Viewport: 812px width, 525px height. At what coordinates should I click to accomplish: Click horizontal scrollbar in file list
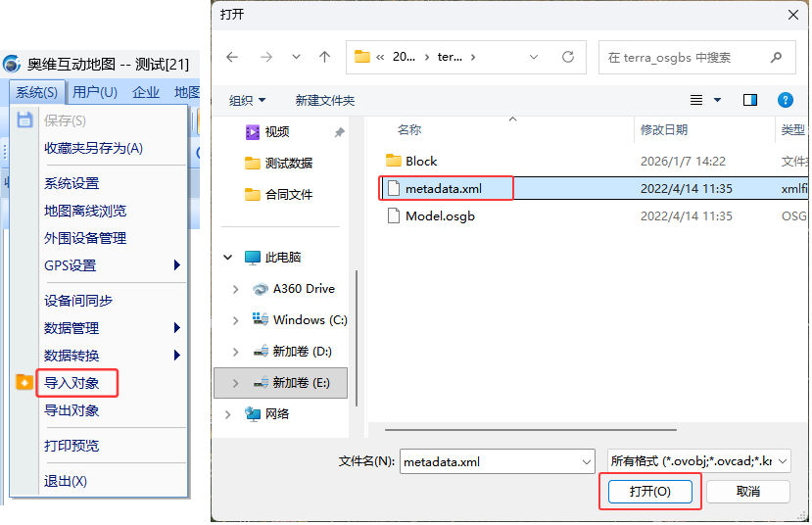[x=530, y=430]
